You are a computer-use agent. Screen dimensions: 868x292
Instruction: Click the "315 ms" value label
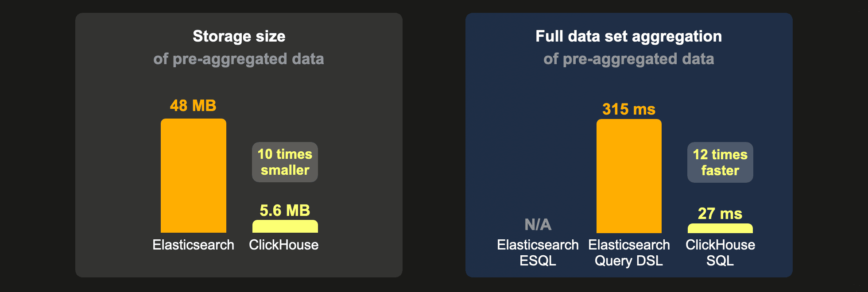tap(628, 109)
